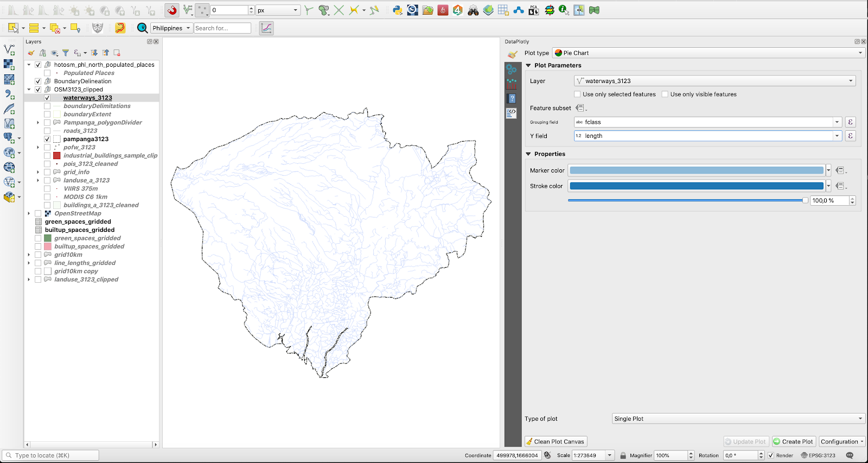Viewport: 868px width, 463px height.
Task: Open the Plot type dropdown
Action: [x=709, y=53]
